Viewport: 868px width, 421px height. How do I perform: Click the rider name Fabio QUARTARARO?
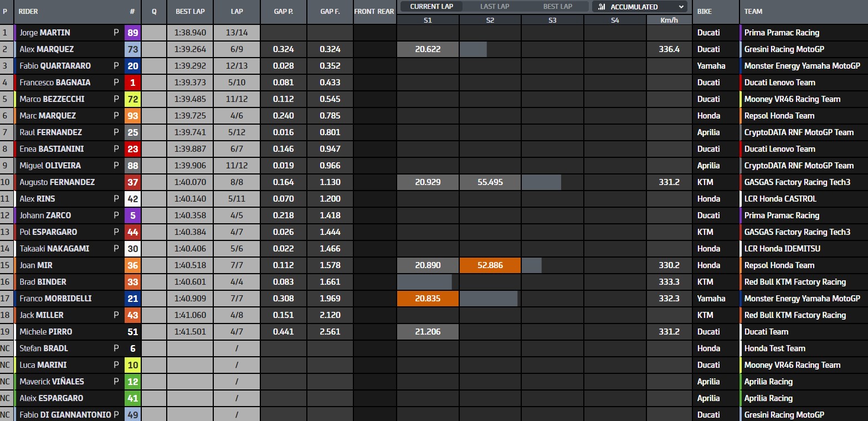point(55,66)
